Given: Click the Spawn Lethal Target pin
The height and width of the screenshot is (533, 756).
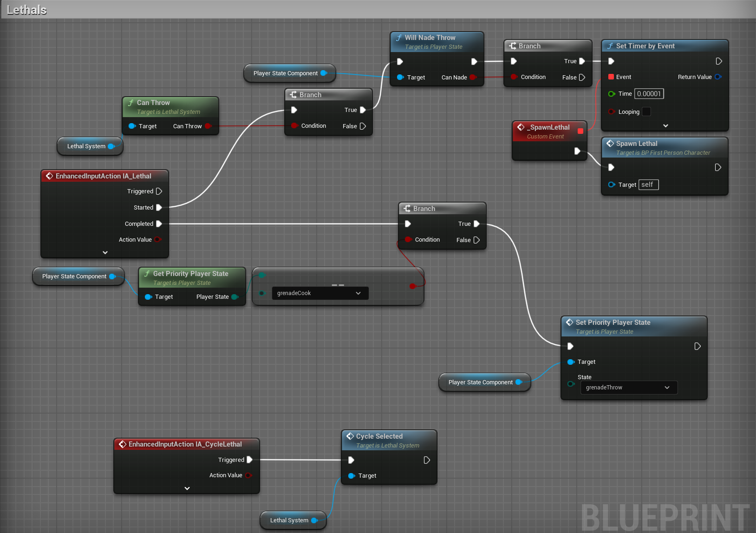Looking at the screenshot, I should (612, 185).
